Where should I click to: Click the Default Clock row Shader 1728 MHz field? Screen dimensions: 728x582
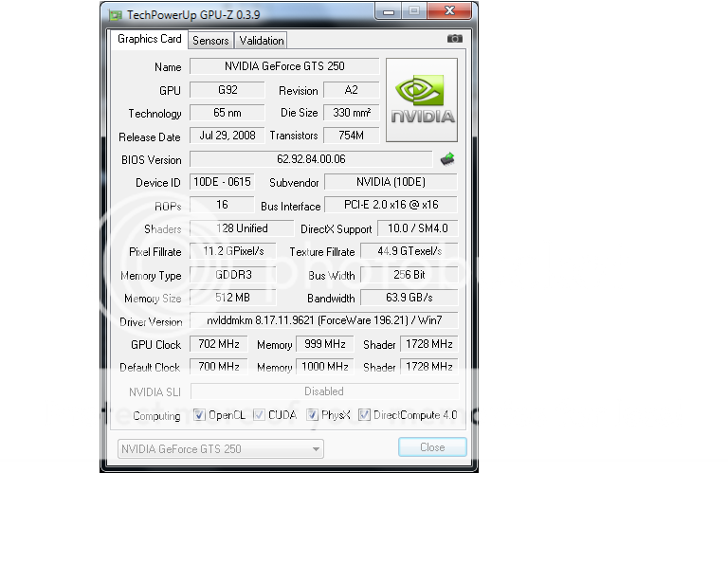[429, 367]
